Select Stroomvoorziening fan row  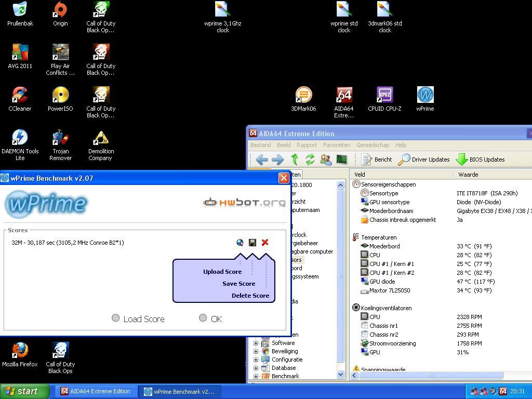[441, 343]
